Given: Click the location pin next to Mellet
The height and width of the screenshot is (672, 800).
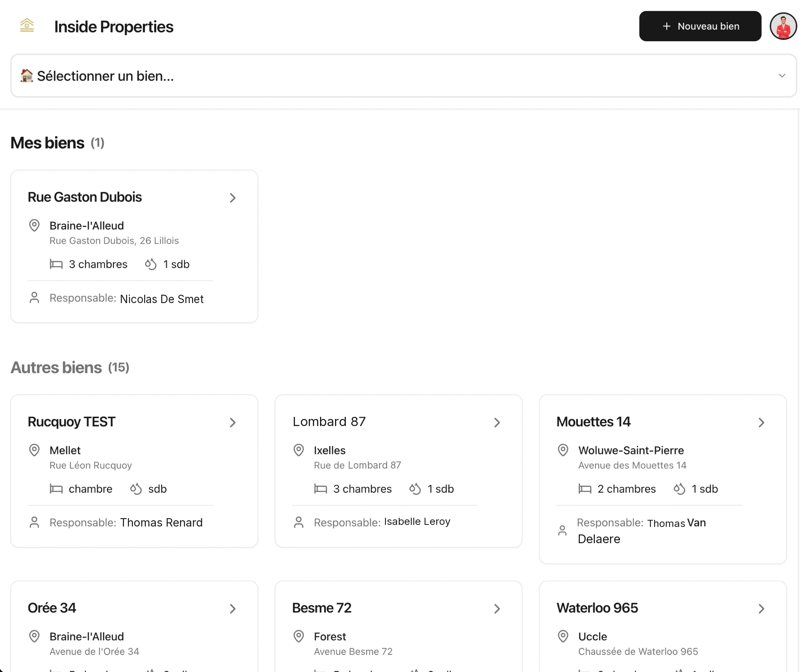Looking at the screenshot, I should point(34,450).
